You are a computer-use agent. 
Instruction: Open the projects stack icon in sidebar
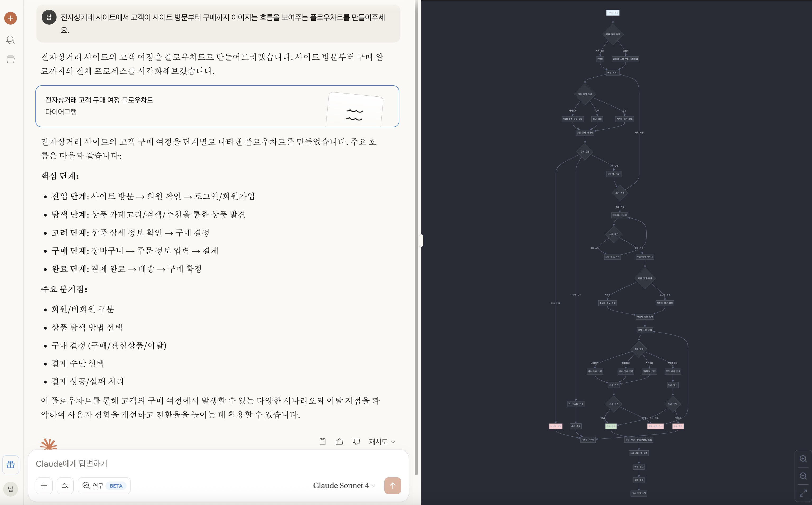pos(10,59)
